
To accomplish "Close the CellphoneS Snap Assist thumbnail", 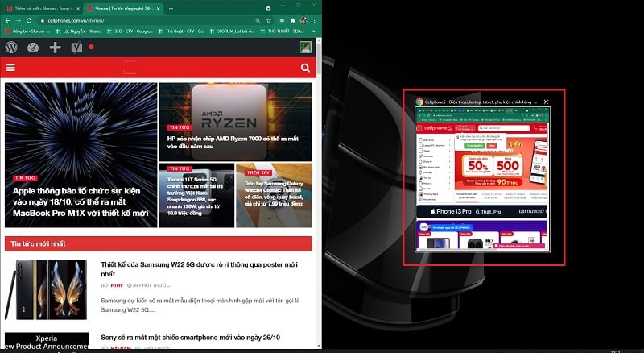I will click(546, 102).
